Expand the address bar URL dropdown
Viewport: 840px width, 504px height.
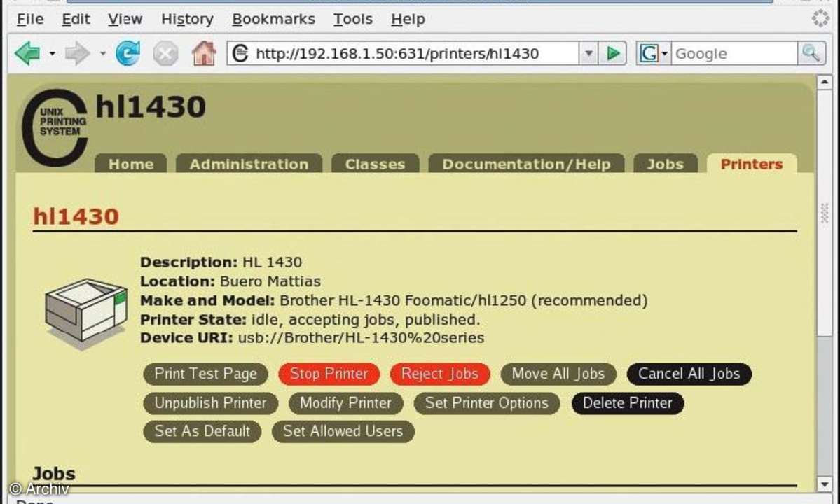coord(588,53)
